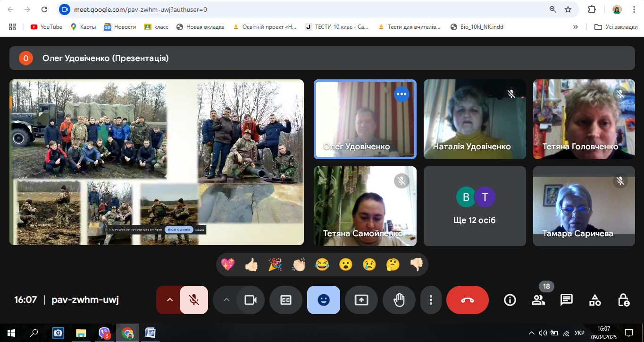Open the Карты bookmark
Viewport: 644px width, 342px height.
[83, 27]
